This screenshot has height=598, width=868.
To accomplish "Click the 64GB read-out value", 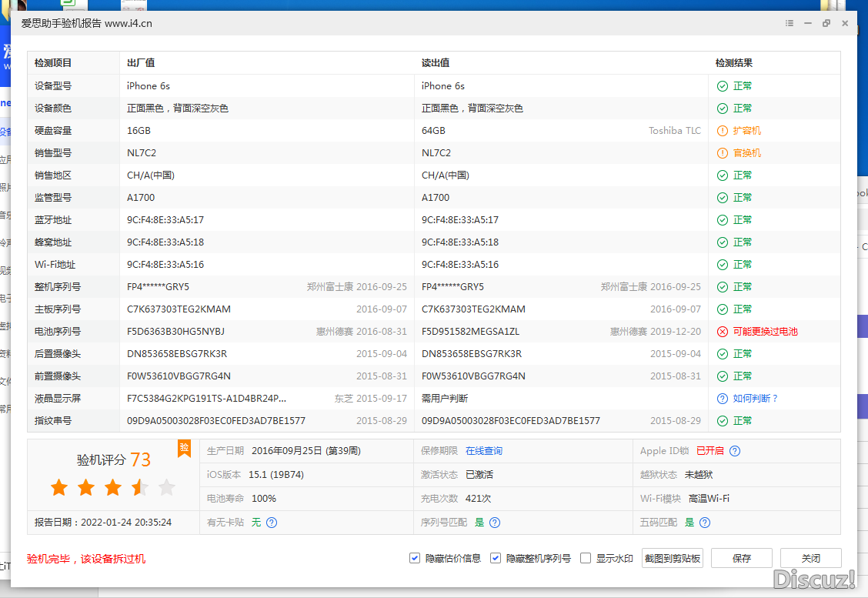I will (433, 131).
